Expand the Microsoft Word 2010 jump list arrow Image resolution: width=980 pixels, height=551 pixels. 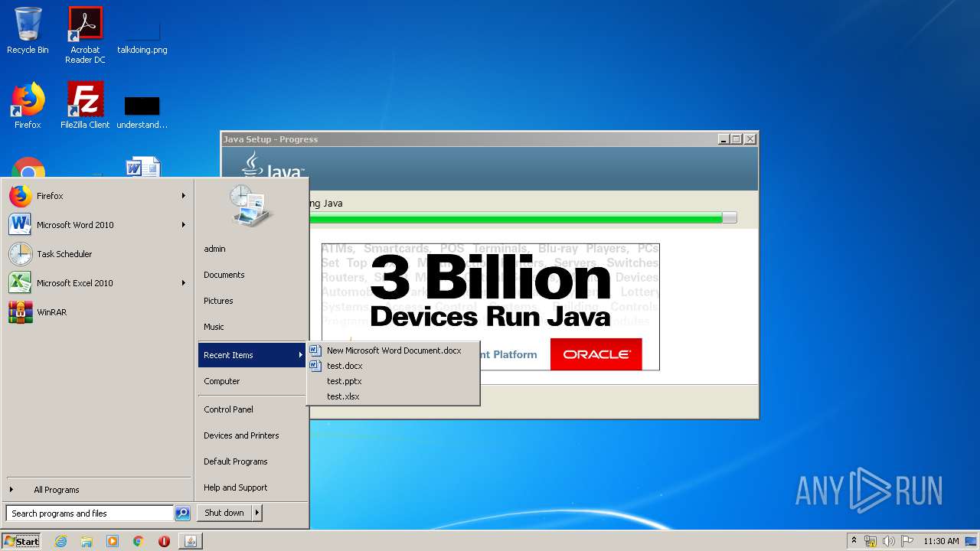pyautogui.click(x=183, y=225)
